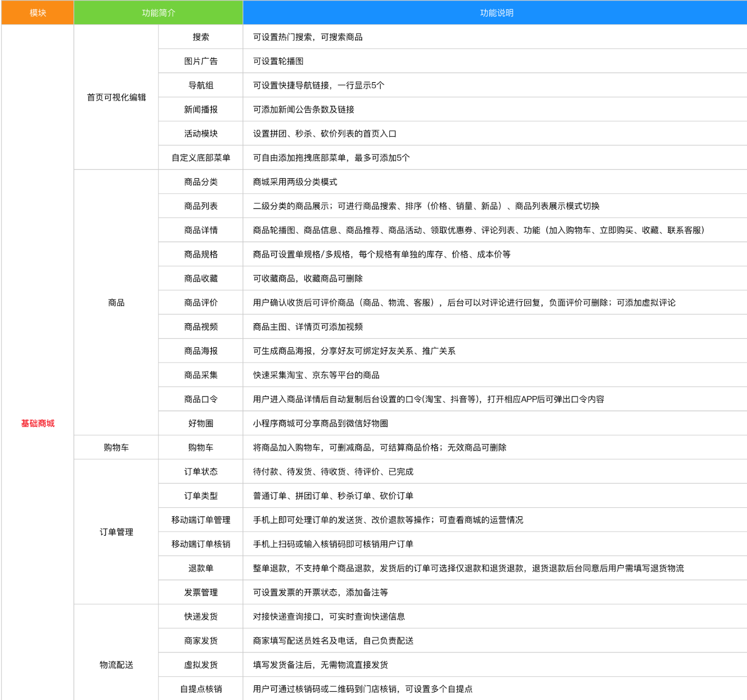The height and width of the screenshot is (700, 747).
Task: Click description 可设置轮播图
Action: tap(278, 61)
